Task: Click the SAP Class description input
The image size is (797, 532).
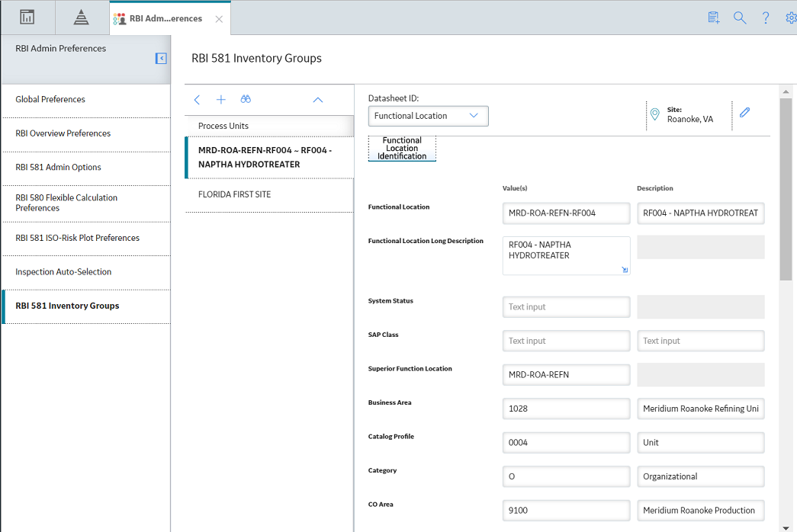Action: point(700,341)
